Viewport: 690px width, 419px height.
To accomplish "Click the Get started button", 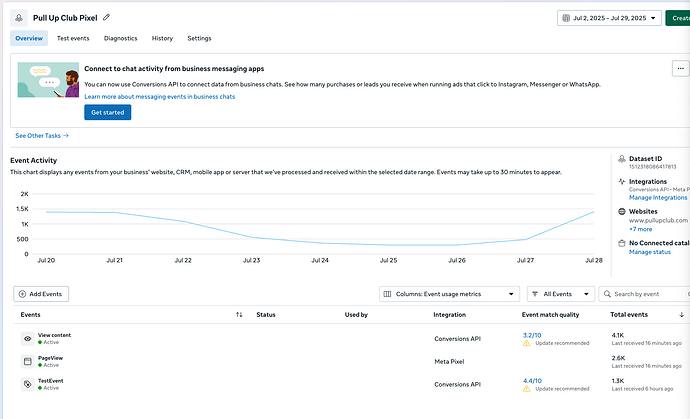I will coord(108,112).
